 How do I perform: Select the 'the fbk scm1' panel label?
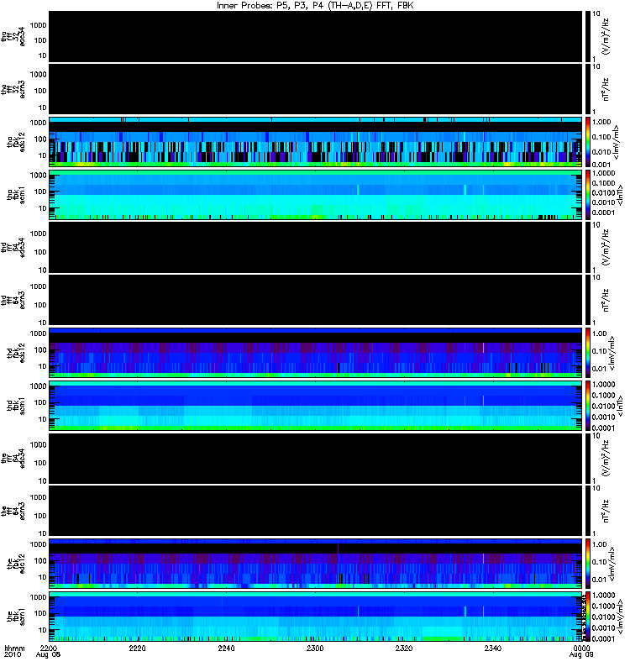(x=16, y=617)
